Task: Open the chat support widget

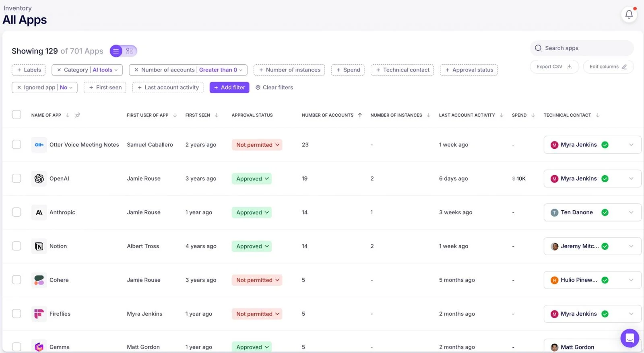Action: [x=630, y=338]
